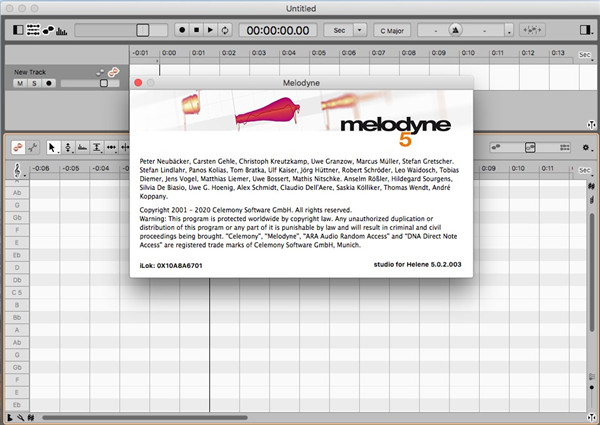600x425 pixels.
Task: Click the resize handle at bottom right corner
Action: point(592,418)
